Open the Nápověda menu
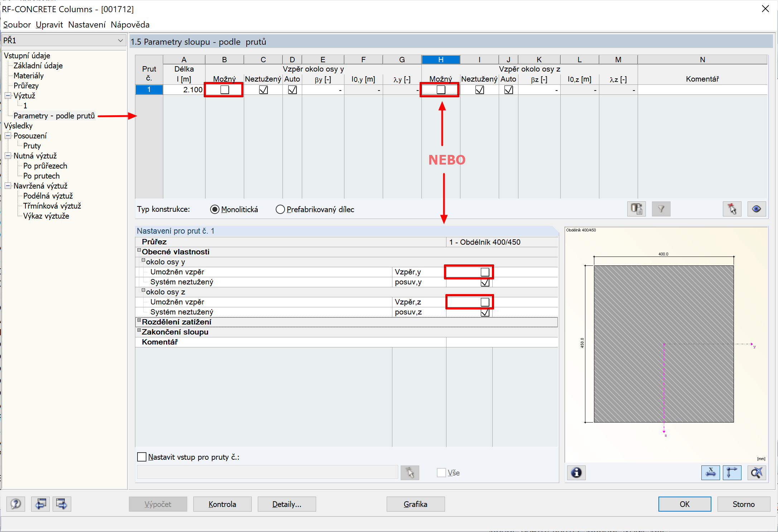The image size is (778, 532). pos(130,25)
